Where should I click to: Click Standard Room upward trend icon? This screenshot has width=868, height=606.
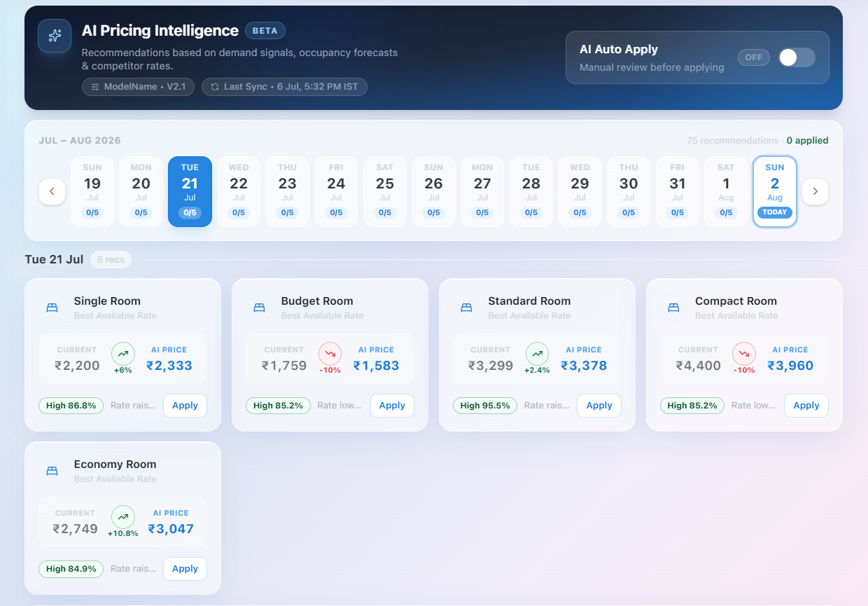point(537,354)
